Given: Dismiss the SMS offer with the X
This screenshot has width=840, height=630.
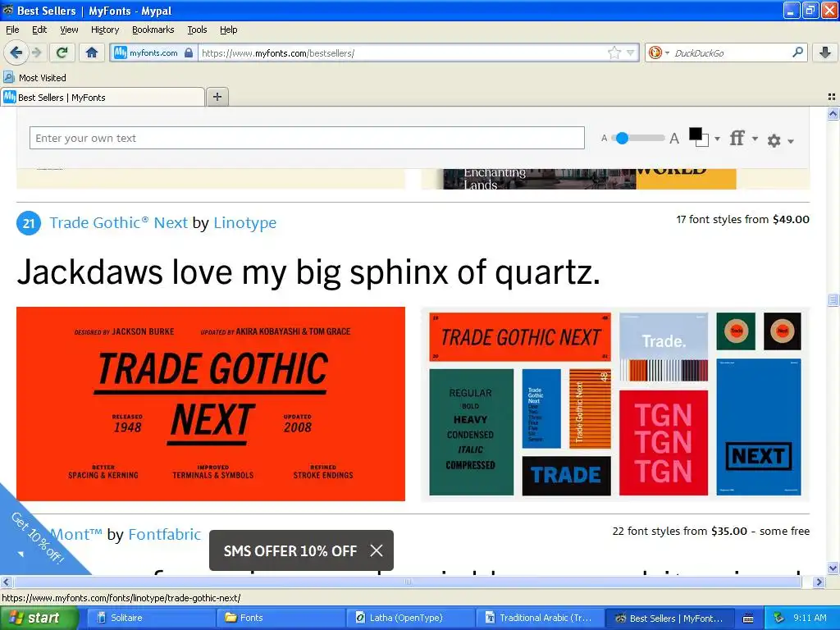Looking at the screenshot, I should 377,550.
